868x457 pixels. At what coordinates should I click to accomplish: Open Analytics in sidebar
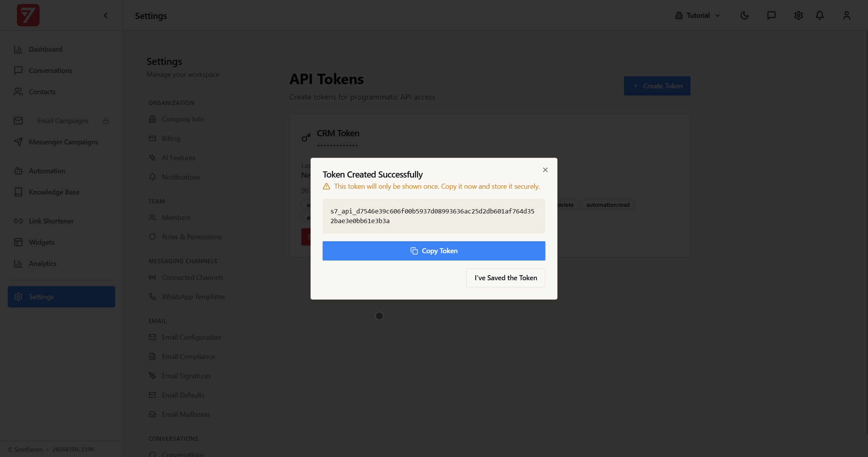tap(61, 264)
